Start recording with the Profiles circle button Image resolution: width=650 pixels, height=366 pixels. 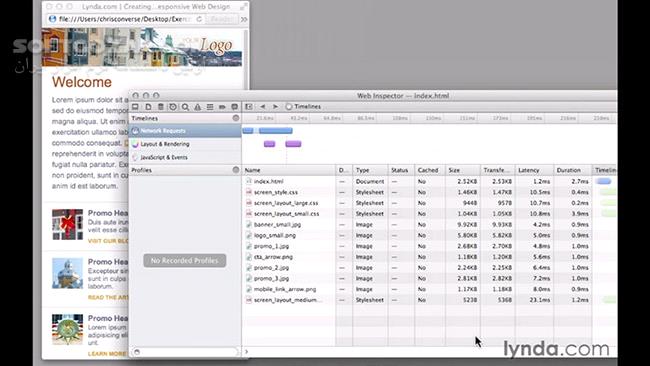click(x=236, y=170)
